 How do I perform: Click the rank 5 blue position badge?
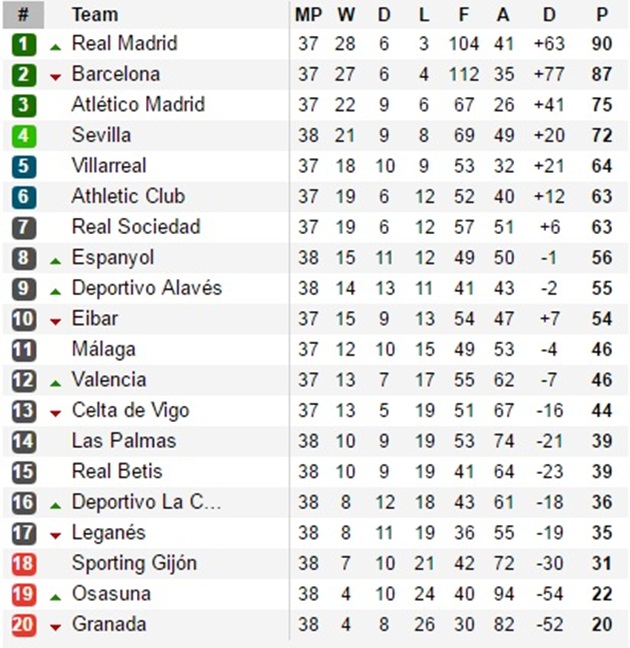[24, 167]
